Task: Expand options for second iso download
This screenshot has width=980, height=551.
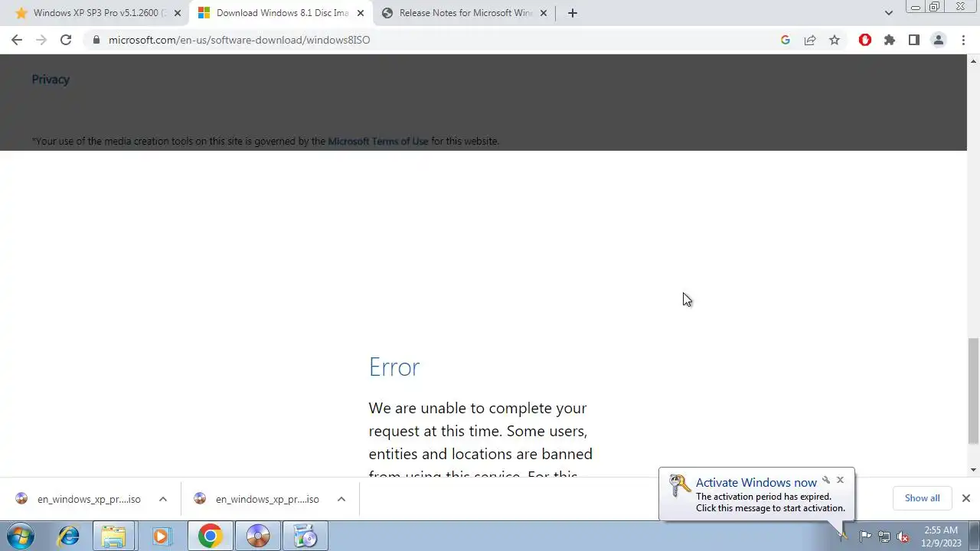Action: [341, 499]
